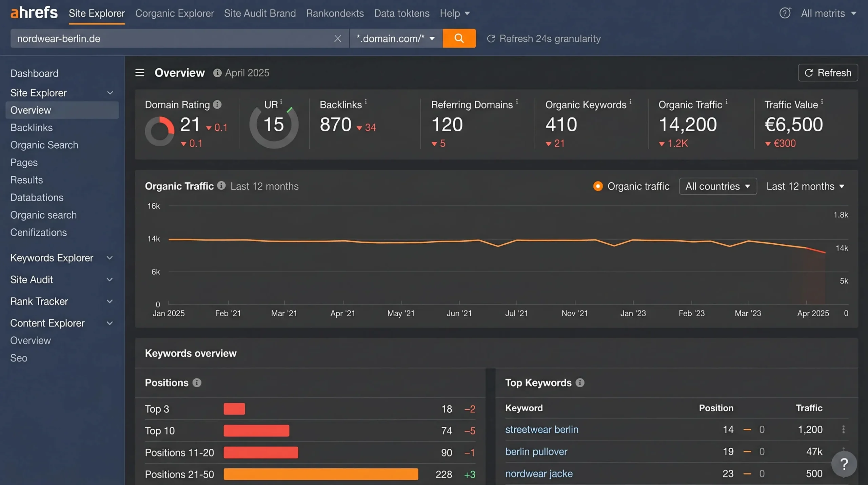Open the Help dropdown menu

(x=455, y=13)
